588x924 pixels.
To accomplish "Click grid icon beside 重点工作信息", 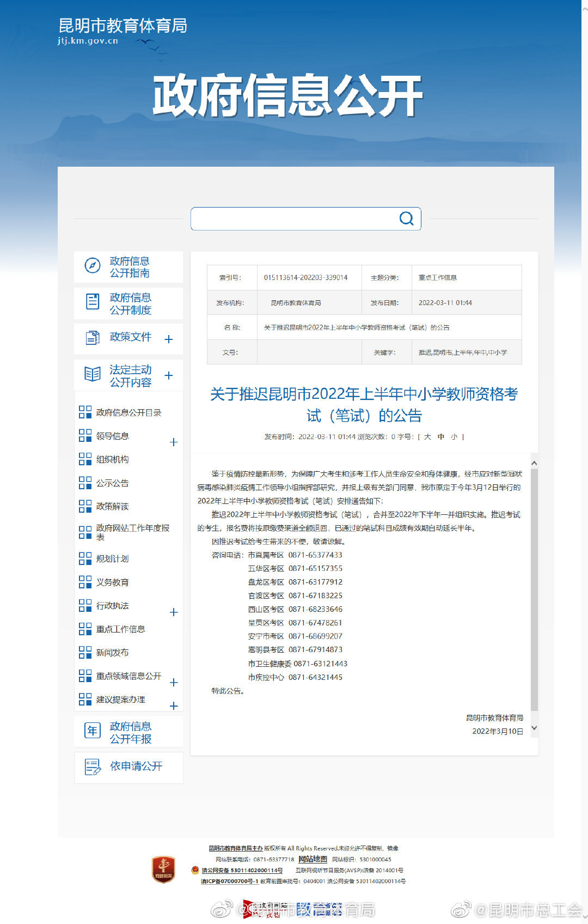I will (x=85, y=628).
